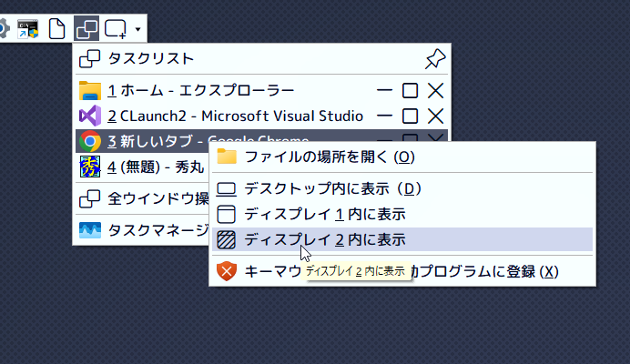Choose ファイルの場所を開く (O)
Image resolution: width=630 pixels, height=364 pixels.
pos(402,157)
